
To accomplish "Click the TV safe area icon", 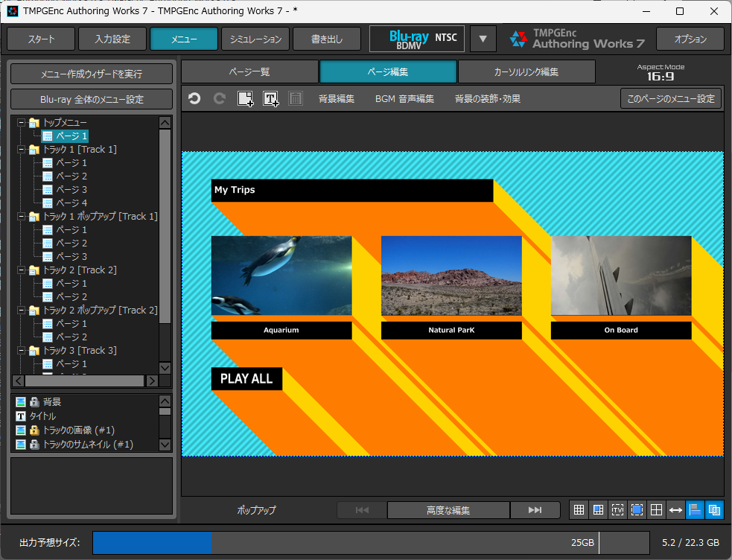I will [617, 510].
